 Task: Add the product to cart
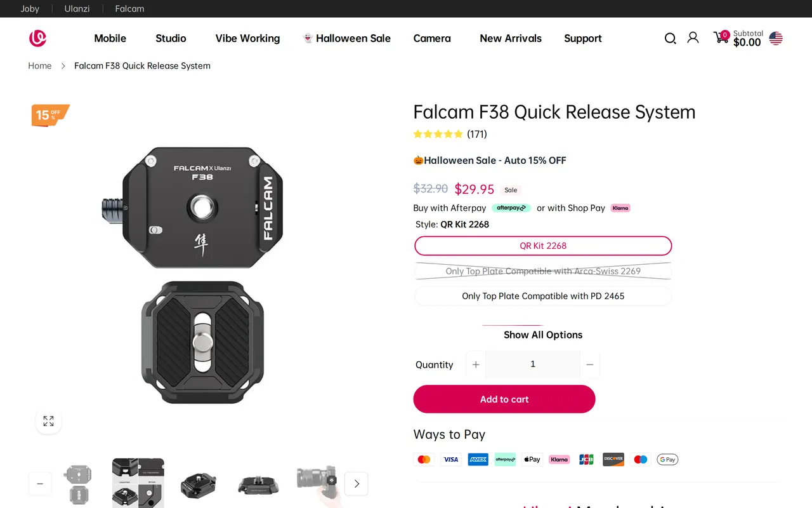coord(504,399)
